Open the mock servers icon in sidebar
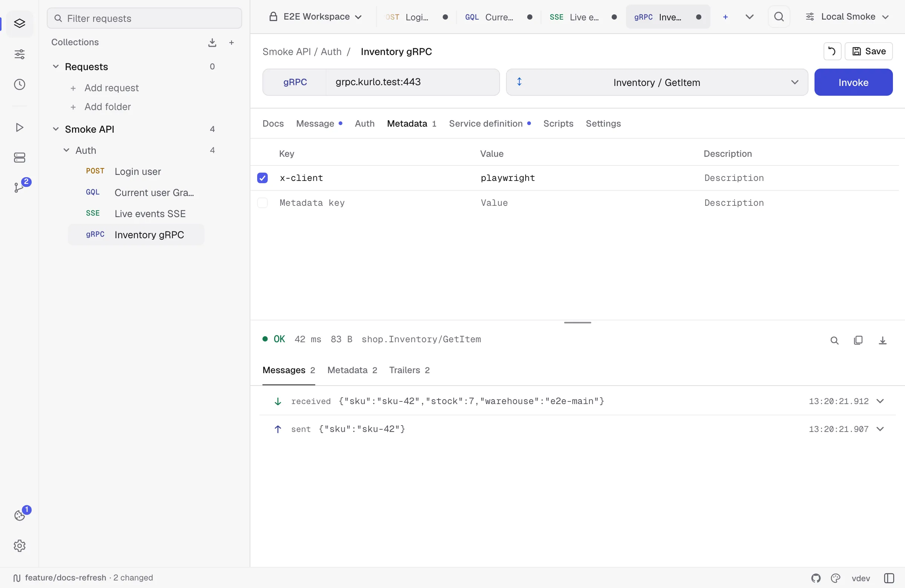905x588 pixels. 19,157
